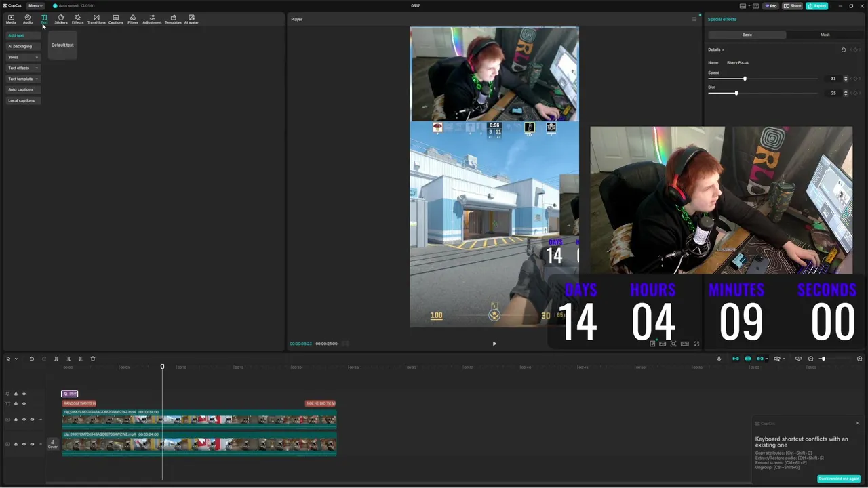Lock the text track

[x=16, y=403]
